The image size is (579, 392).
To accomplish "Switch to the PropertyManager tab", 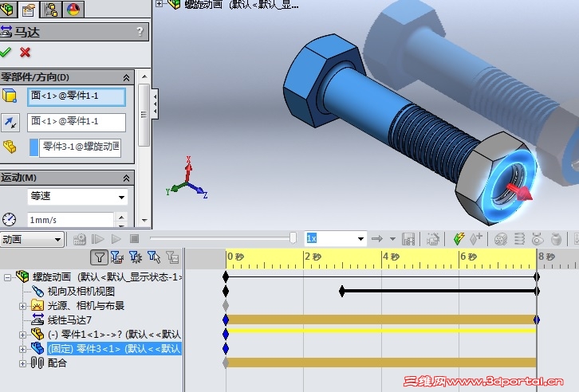I will [x=29, y=10].
